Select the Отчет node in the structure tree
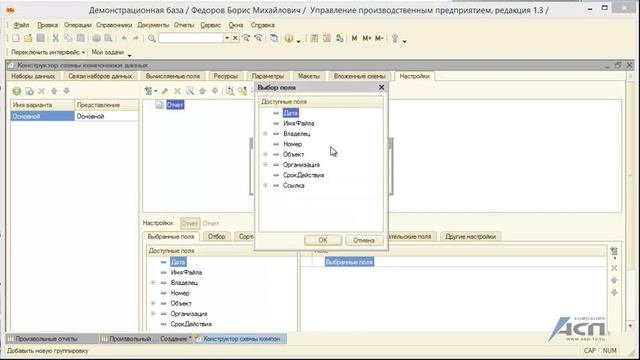The height and width of the screenshot is (360, 640). coord(175,105)
